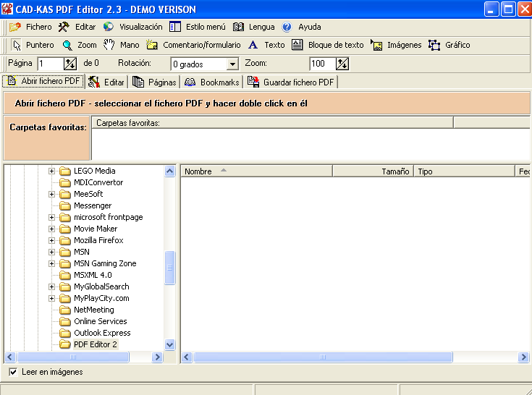
Task: Click the page number apply icon
Action: (x=70, y=64)
